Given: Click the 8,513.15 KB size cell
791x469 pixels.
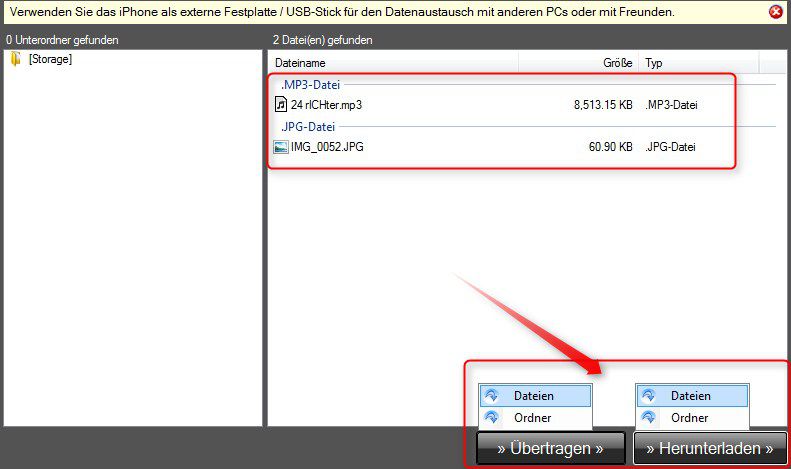Looking at the screenshot, I should [x=603, y=104].
